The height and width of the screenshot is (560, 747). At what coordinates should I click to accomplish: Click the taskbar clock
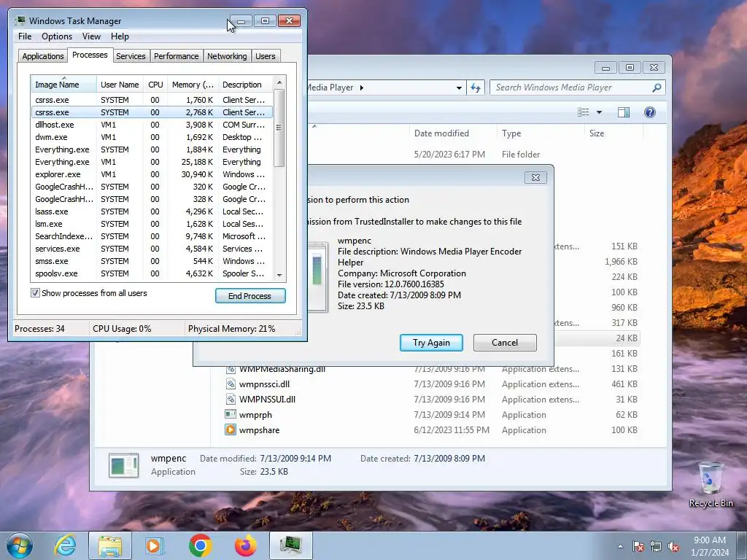pyautogui.click(x=710, y=545)
